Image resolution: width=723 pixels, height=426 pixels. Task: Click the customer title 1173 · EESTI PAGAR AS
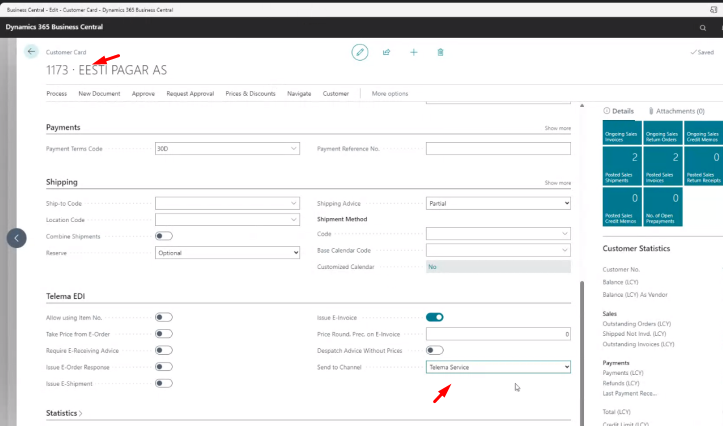(x=107, y=70)
